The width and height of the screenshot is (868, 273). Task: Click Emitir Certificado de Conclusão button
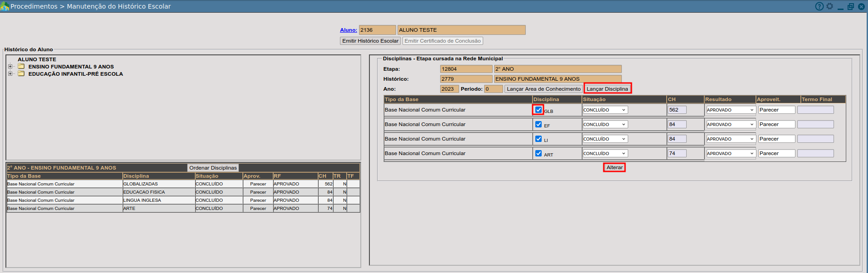442,41
